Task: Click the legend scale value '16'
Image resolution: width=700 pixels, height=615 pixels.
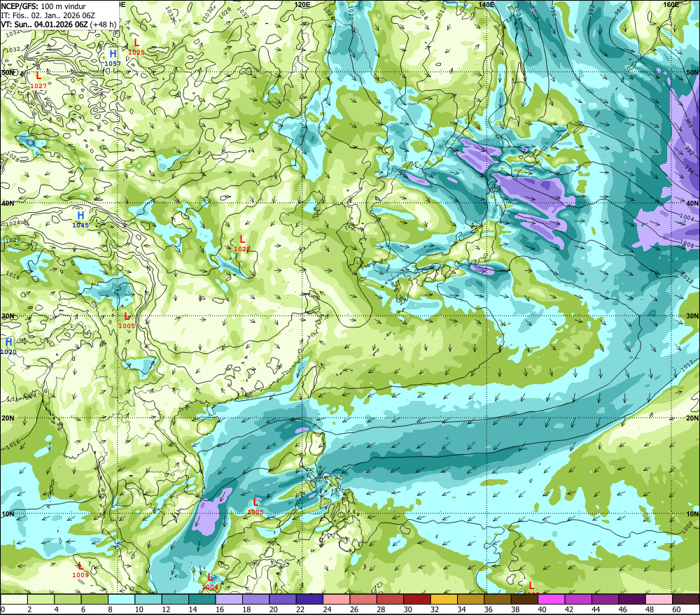Action: (220, 609)
